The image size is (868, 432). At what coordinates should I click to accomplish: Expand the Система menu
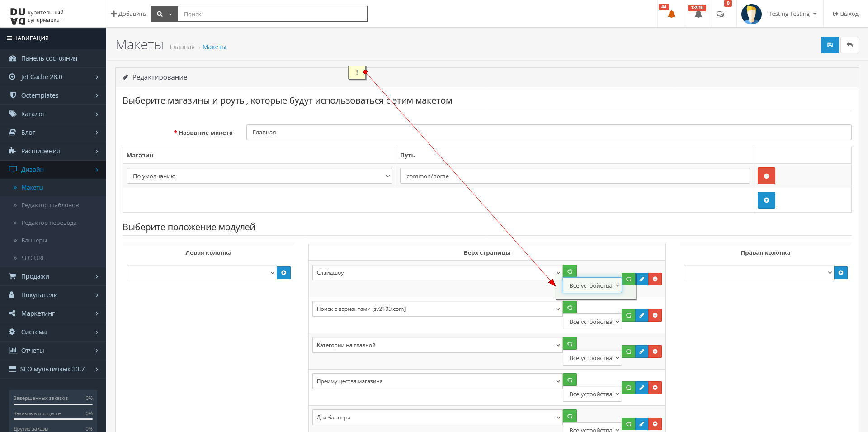coord(53,332)
